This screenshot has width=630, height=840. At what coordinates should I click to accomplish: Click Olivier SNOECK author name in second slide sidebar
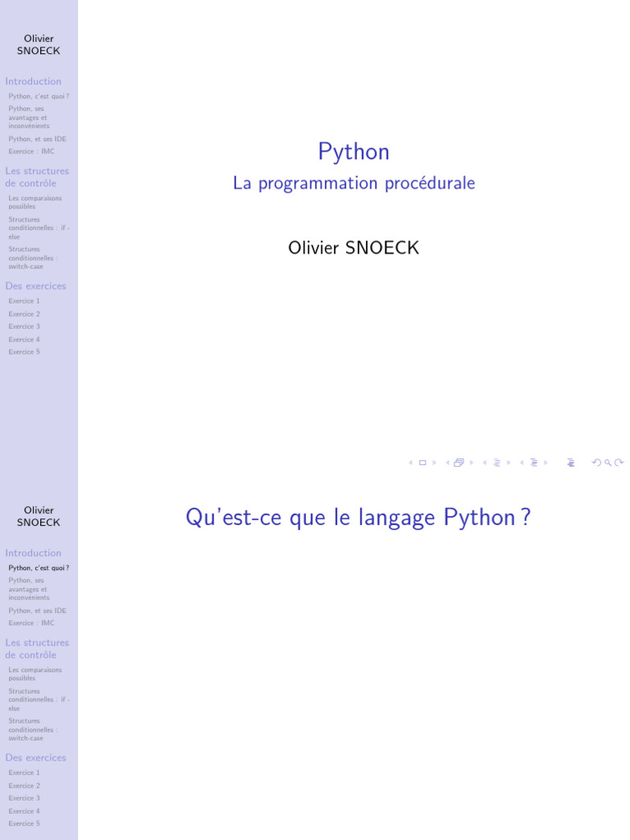click(39, 517)
